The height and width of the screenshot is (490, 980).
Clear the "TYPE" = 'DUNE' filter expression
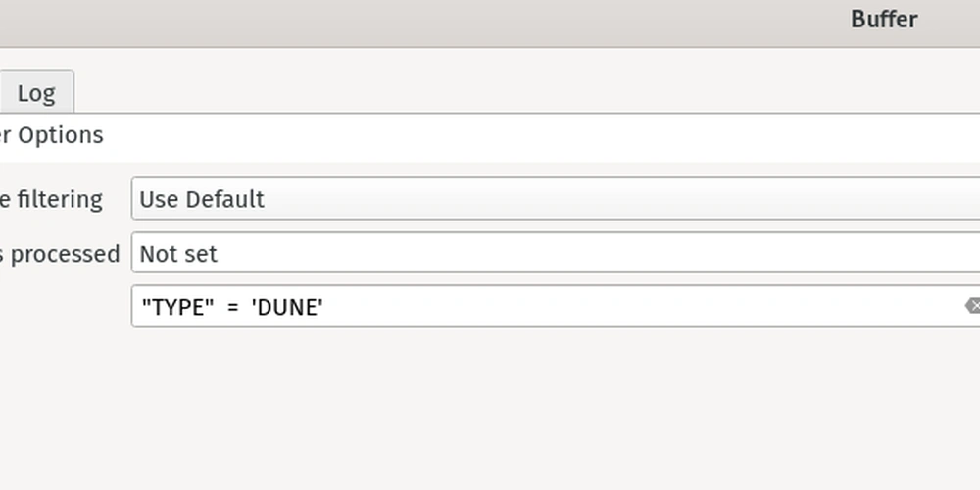coord(972,306)
